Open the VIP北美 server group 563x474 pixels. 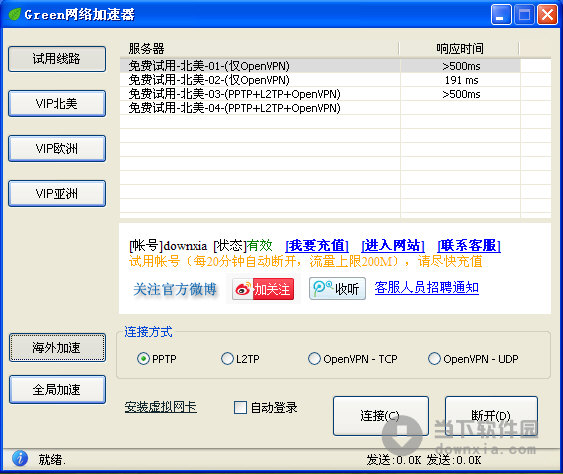click(57, 103)
